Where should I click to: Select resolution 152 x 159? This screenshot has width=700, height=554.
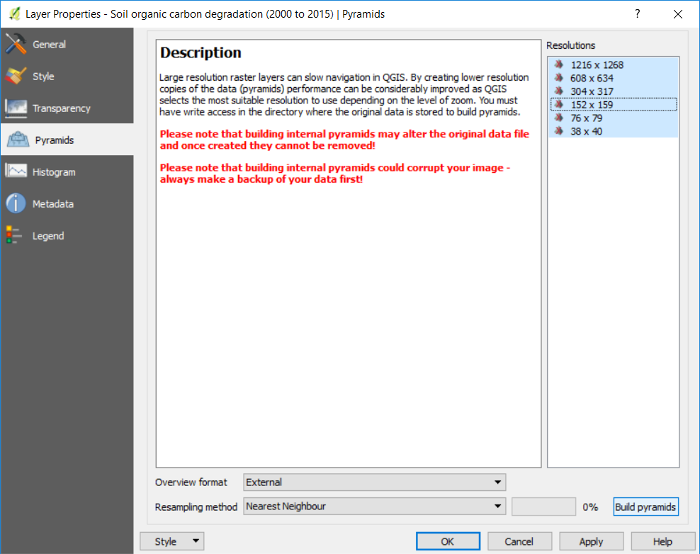(613, 104)
